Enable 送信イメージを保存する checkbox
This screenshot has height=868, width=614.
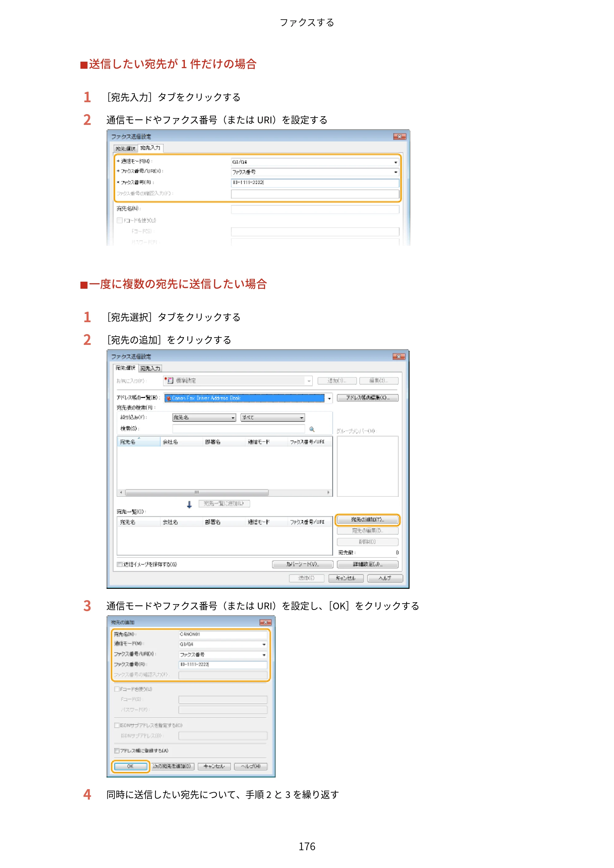click(x=119, y=565)
